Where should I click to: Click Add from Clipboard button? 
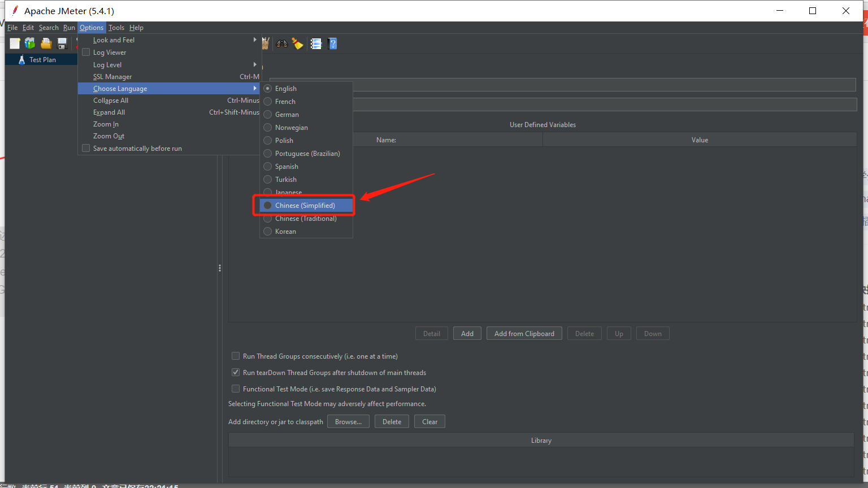[524, 333]
